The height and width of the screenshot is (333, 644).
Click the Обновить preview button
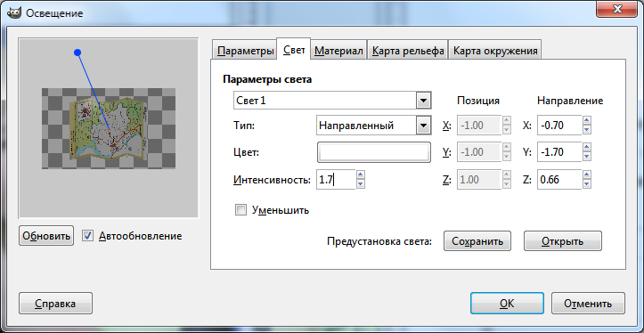[46, 236]
